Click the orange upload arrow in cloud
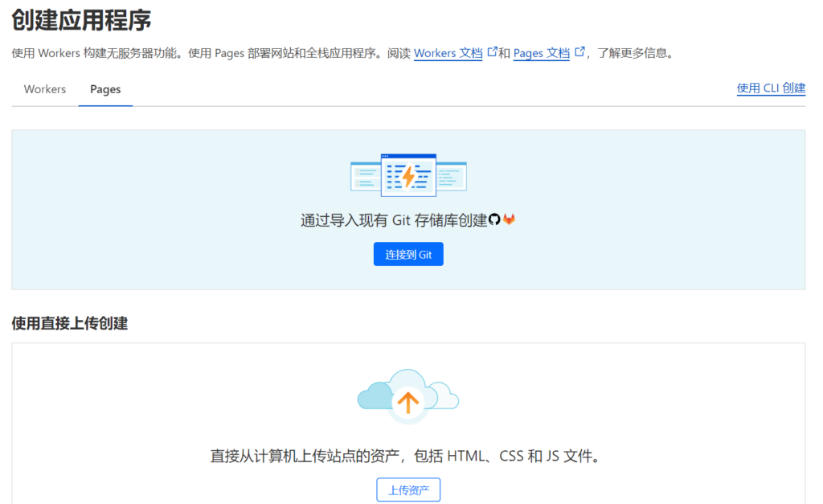The height and width of the screenshot is (504, 823). tap(408, 402)
